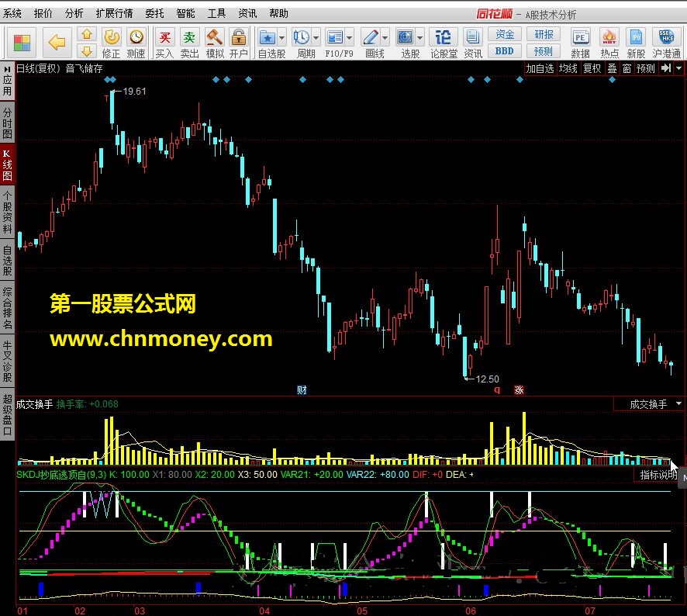Open the 超级盘口 sidebar tab
The width and height of the screenshot is (687, 616).
coord(7,414)
